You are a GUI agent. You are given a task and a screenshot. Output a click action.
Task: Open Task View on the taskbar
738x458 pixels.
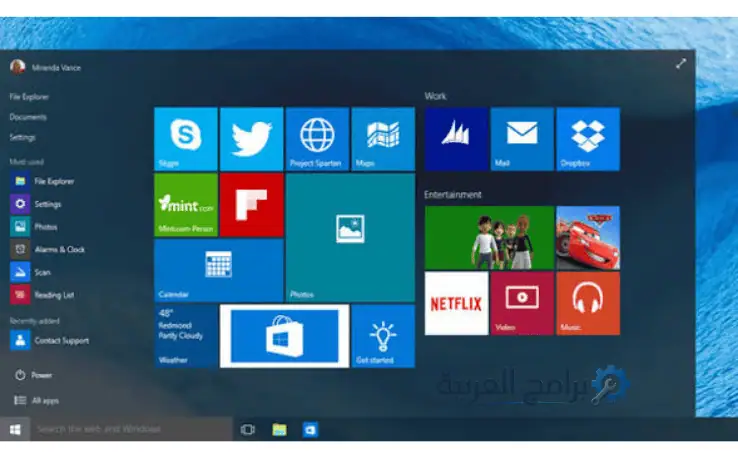tap(248, 429)
